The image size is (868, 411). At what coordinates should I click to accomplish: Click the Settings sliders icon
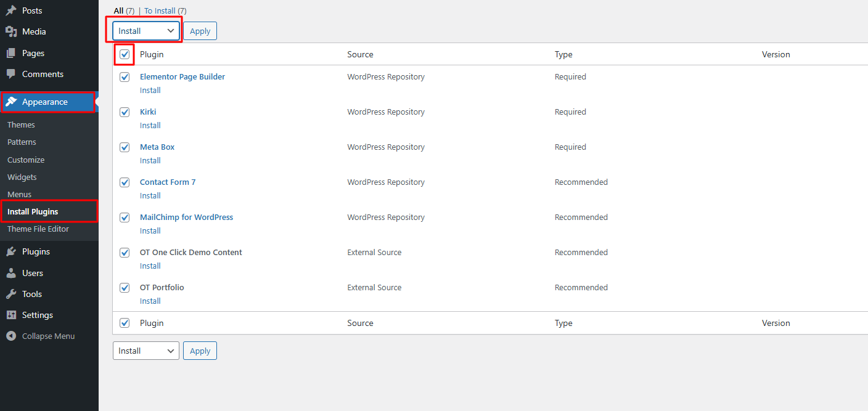11,315
